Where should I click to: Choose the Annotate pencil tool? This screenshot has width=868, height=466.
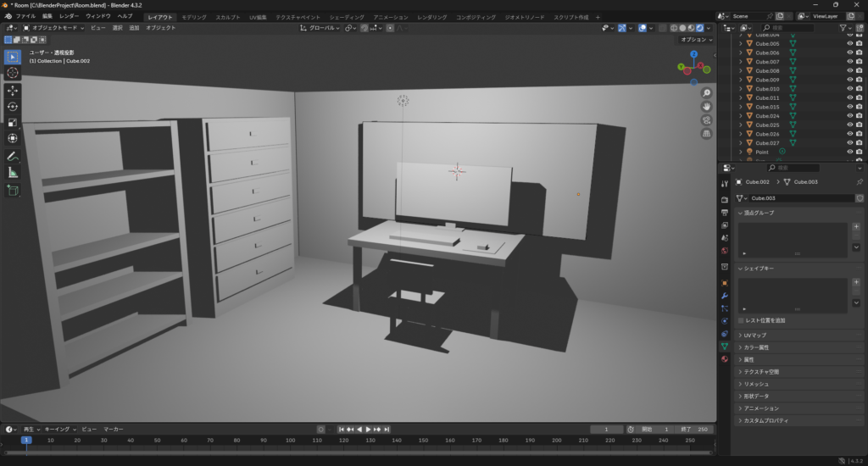pos(13,157)
